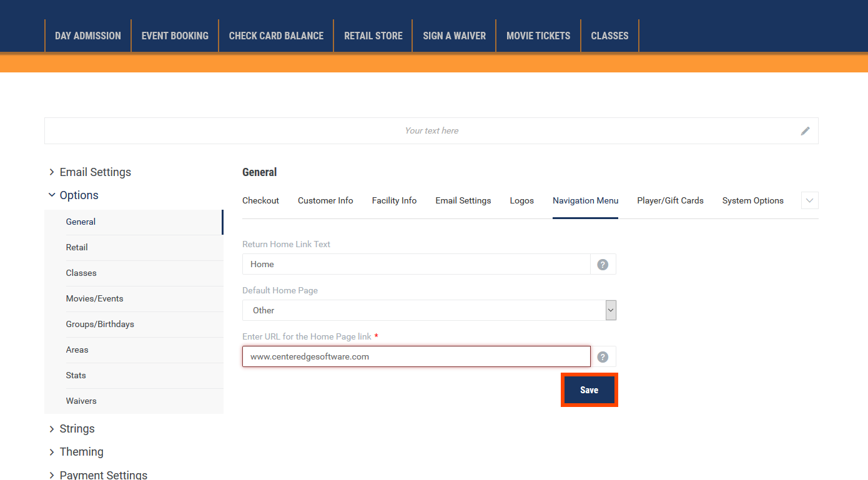Switch to the Facility Info tab
This screenshot has height=480, width=868.
pyautogui.click(x=394, y=200)
